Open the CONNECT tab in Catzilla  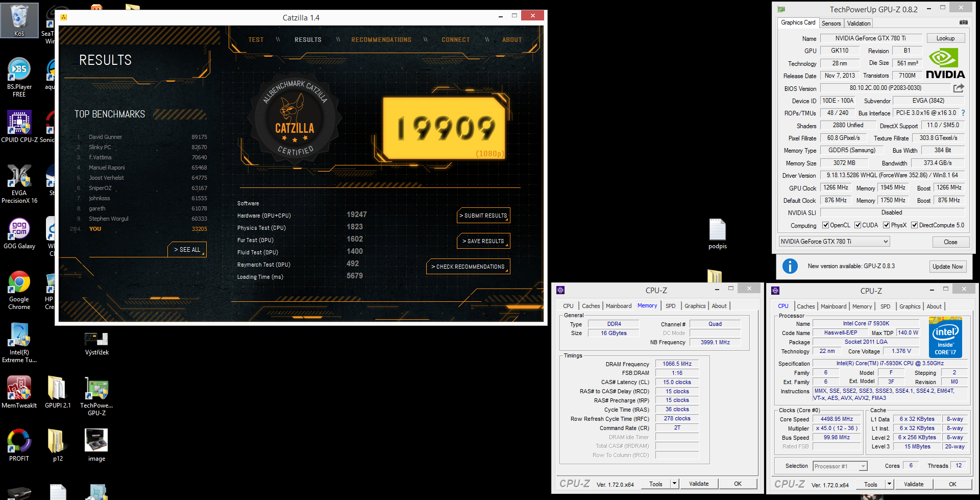[x=455, y=40]
